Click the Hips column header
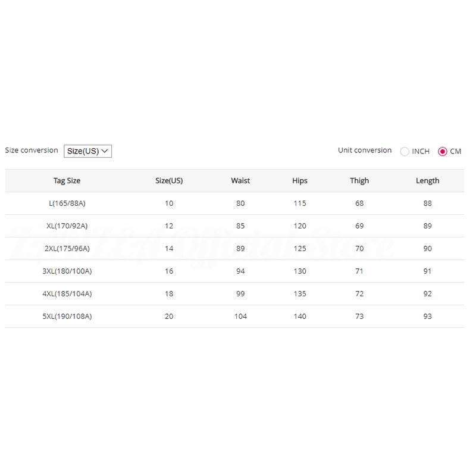 [300, 181]
